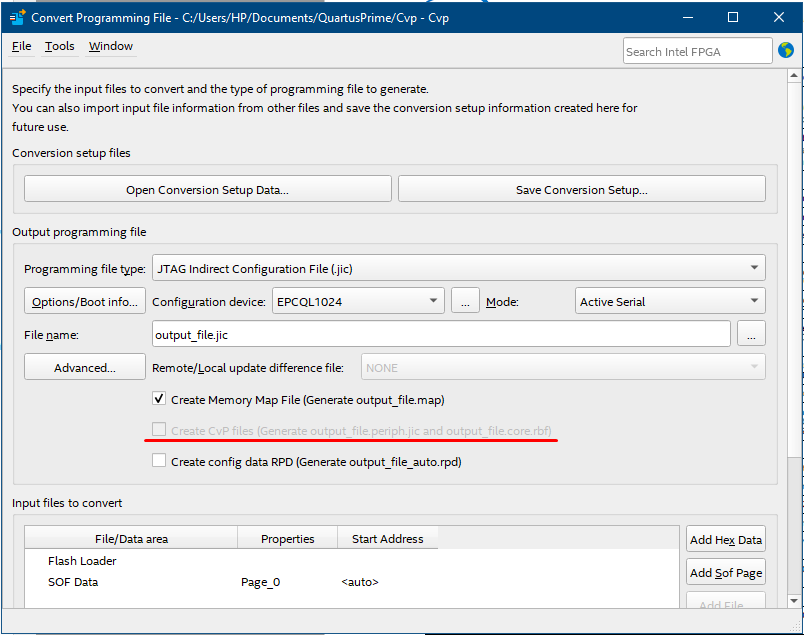The height and width of the screenshot is (635, 804).
Task: Enable Create config data RPD checkbox
Action: [x=159, y=461]
